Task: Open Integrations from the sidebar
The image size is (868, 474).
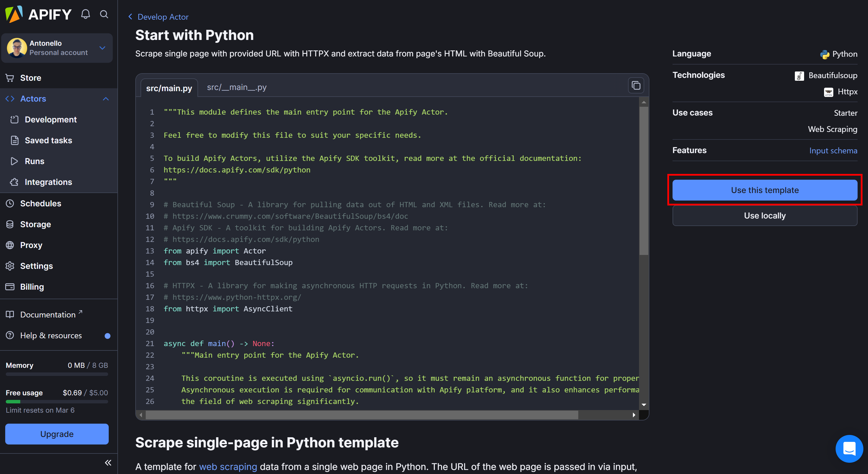Action: 48,182
